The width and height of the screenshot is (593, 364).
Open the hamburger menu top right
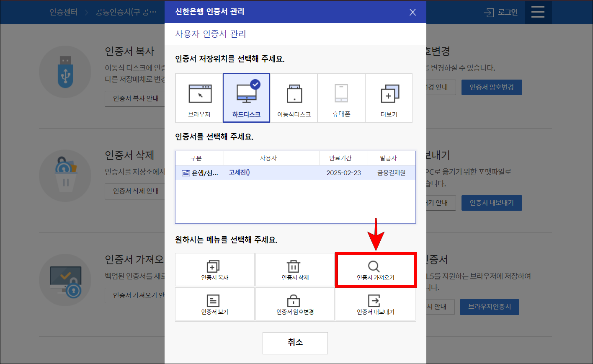[538, 12]
